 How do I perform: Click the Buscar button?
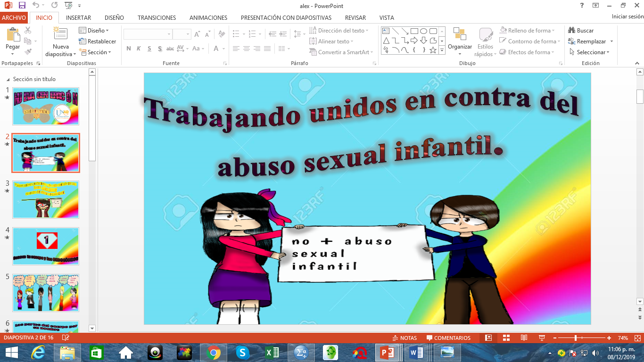(x=581, y=31)
